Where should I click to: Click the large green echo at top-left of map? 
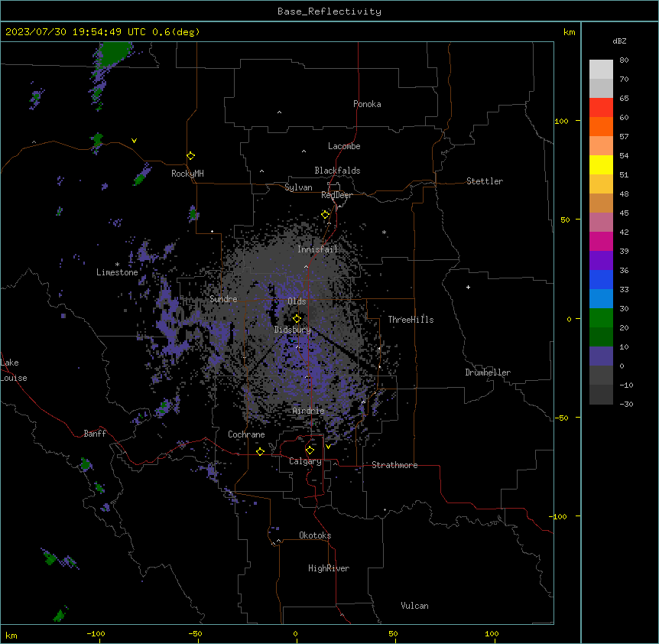pos(113,53)
